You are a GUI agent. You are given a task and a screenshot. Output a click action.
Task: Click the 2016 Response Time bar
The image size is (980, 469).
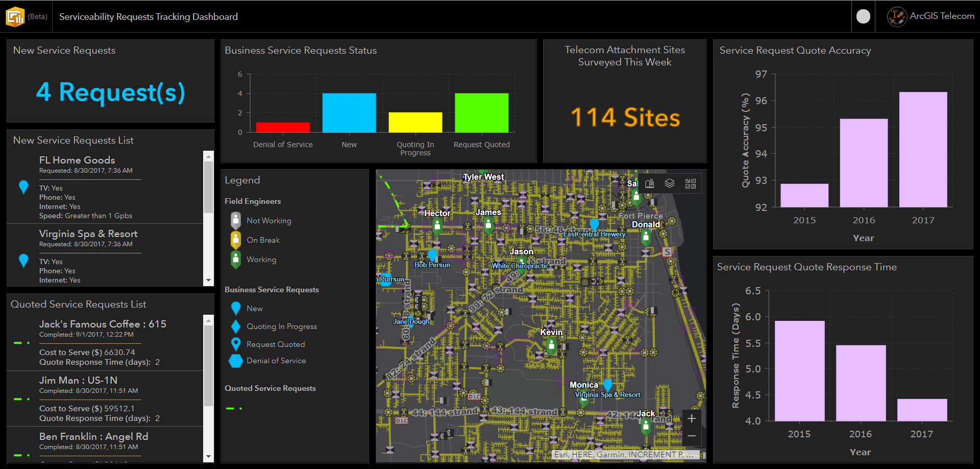coord(861,383)
